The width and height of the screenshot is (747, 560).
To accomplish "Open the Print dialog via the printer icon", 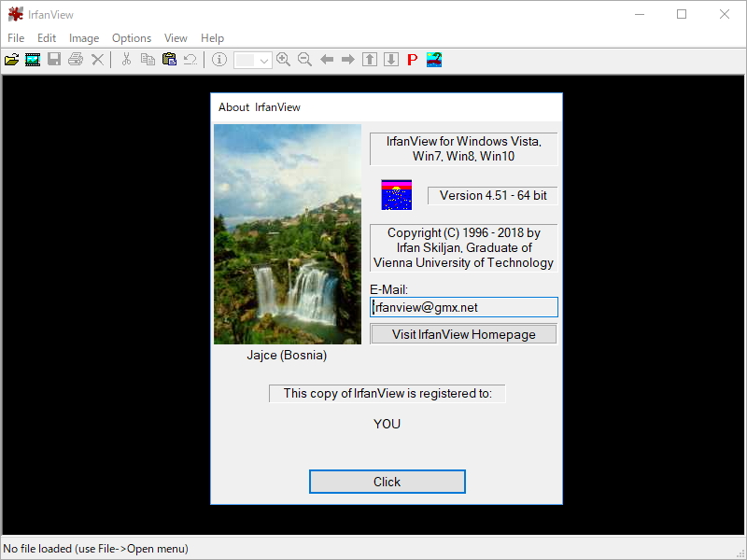I will point(75,59).
